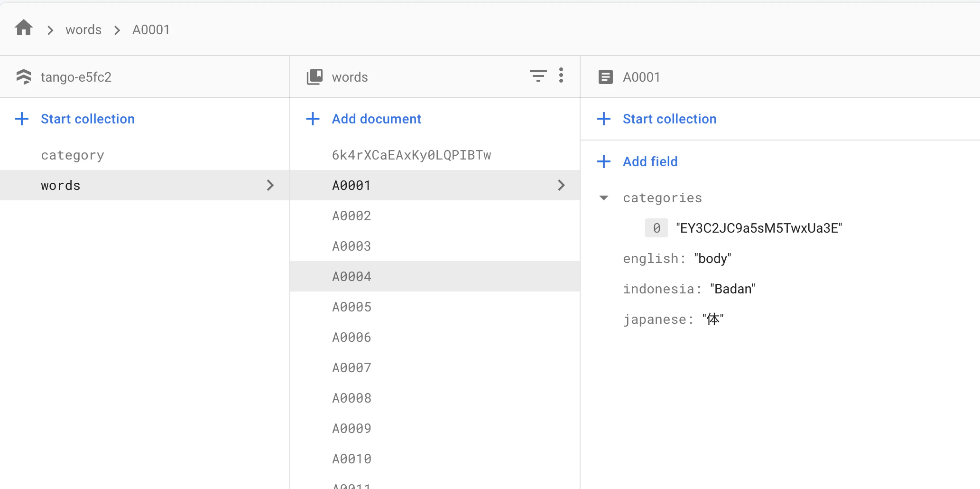Click the document icon beside A0001 header
This screenshot has width=980, height=489.
[606, 77]
